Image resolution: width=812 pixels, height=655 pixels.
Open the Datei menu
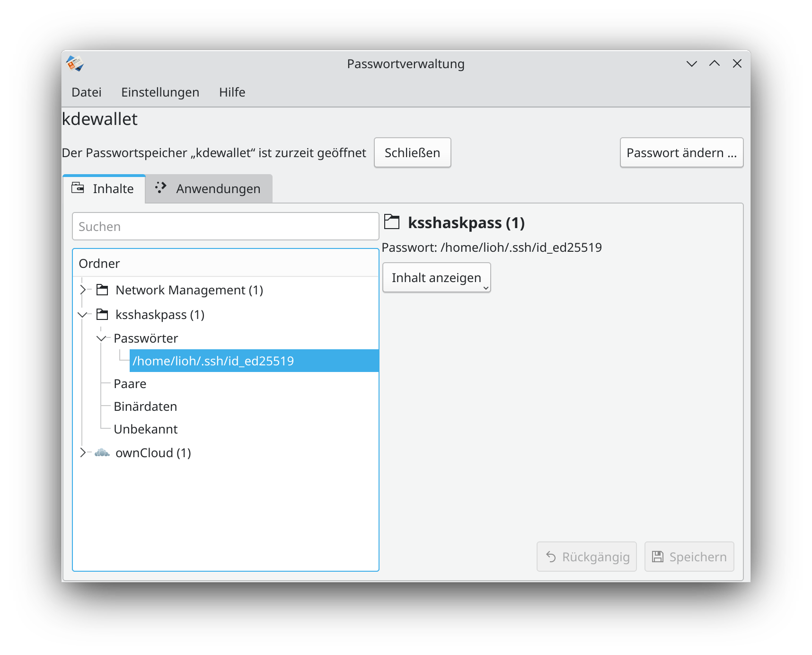click(87, 92)
